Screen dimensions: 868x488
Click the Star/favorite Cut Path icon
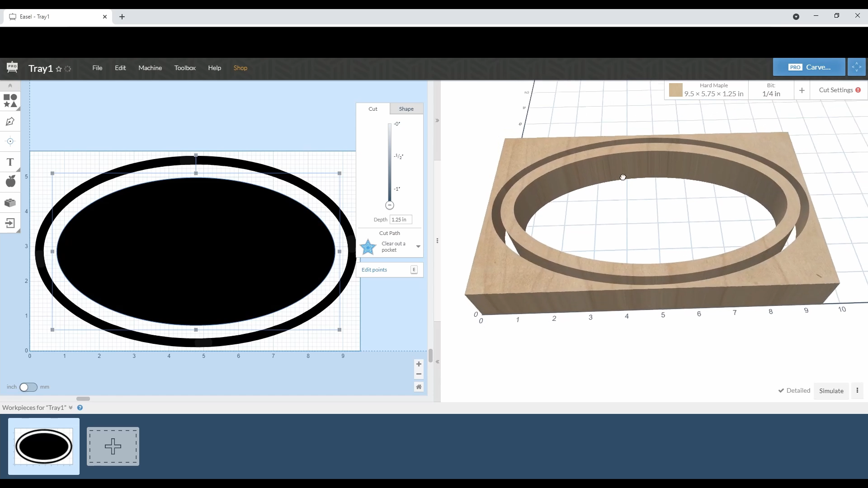tap(368, 247)
